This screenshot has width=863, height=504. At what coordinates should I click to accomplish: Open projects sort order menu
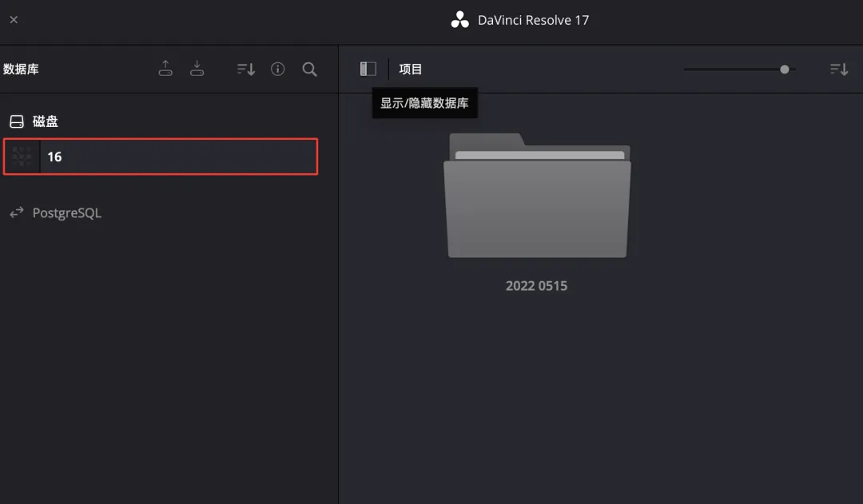pos(839,69)
